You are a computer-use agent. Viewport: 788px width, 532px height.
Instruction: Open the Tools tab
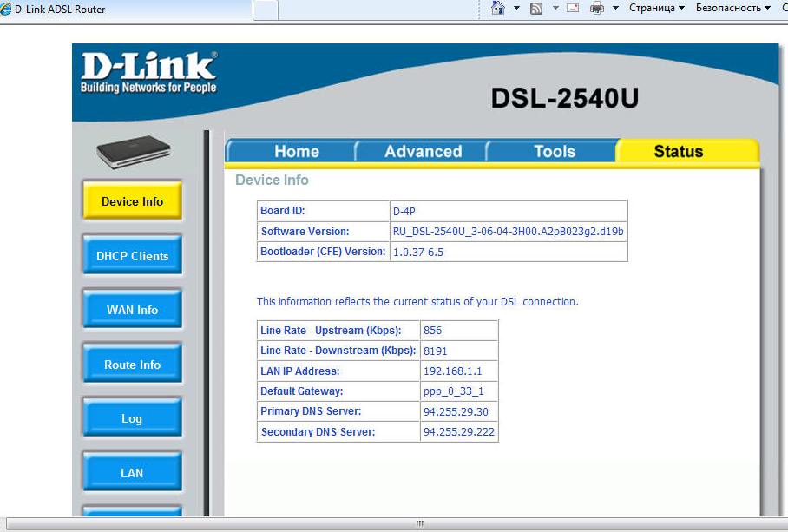point(554,151)
